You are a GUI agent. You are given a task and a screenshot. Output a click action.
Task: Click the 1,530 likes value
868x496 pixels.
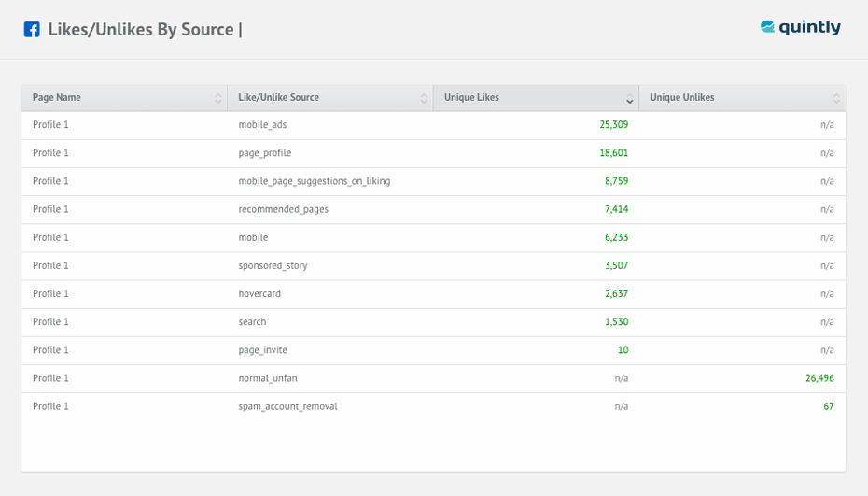[x=616, y=322]
